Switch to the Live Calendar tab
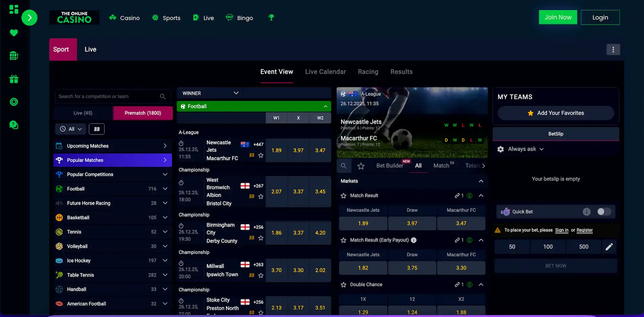Screen dimensions: 644x317 [x=325, y=71]
